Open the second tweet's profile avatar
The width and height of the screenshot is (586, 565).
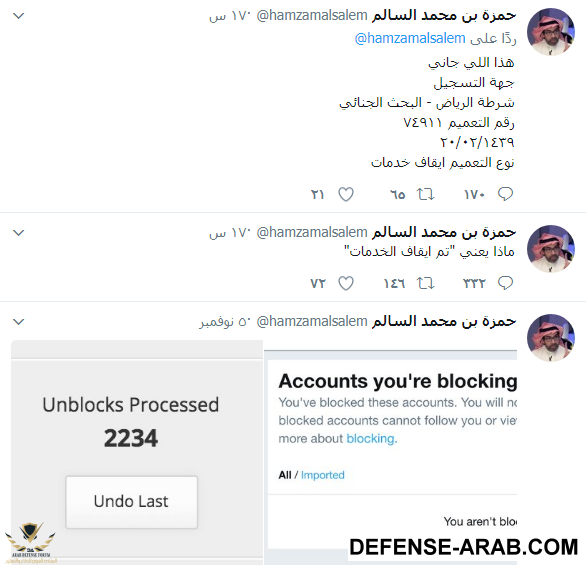click(550, 249)
